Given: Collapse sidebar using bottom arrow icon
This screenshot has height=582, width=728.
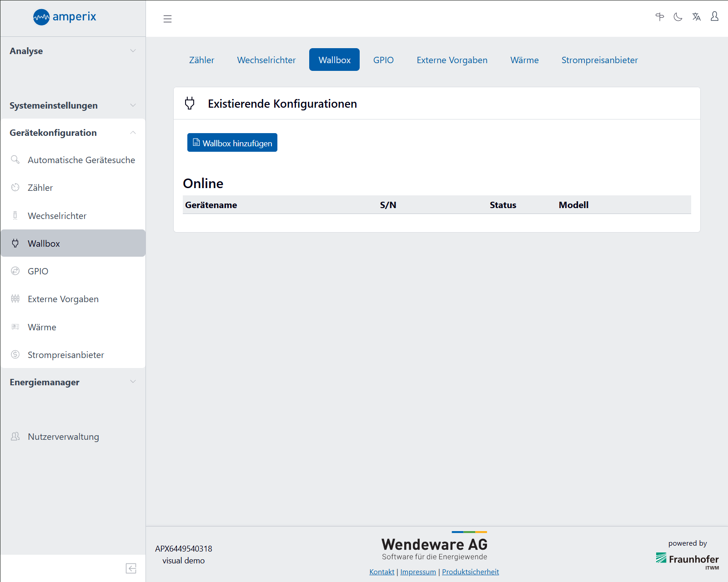Looking at the screenshot, I should click(x=131, y=568).
